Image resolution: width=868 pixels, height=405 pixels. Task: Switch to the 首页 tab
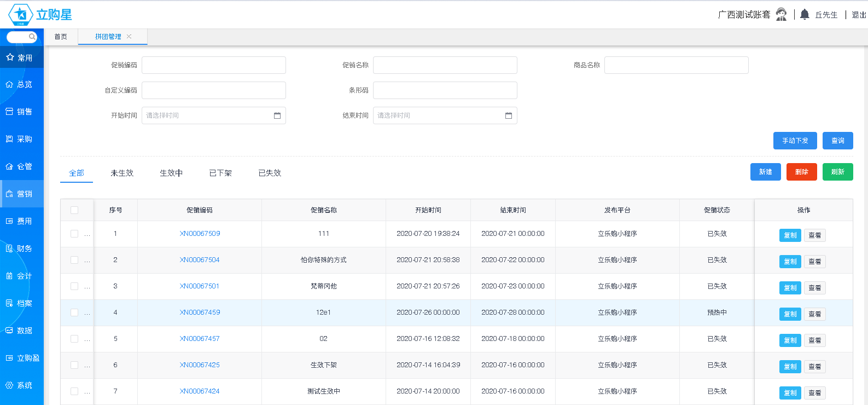point(61,37)
